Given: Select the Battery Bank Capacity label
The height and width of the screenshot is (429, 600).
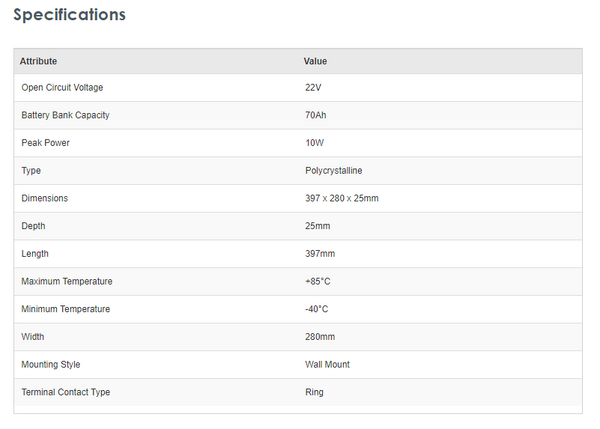Looking at the screenshot, I should (65, 115).
